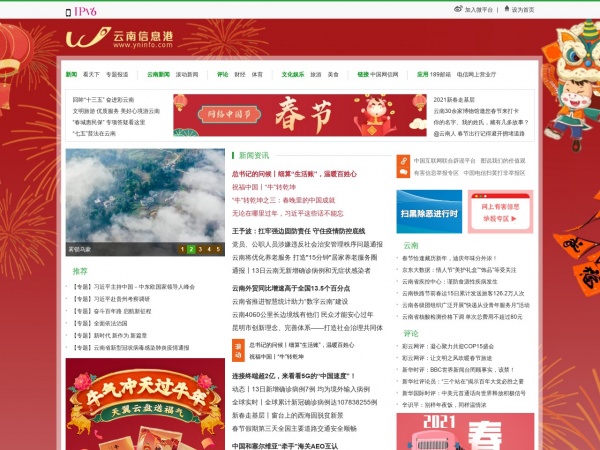Open 专题 全面依法治国
Viewport: 600px width, 450px height.
tap(100, 323)
